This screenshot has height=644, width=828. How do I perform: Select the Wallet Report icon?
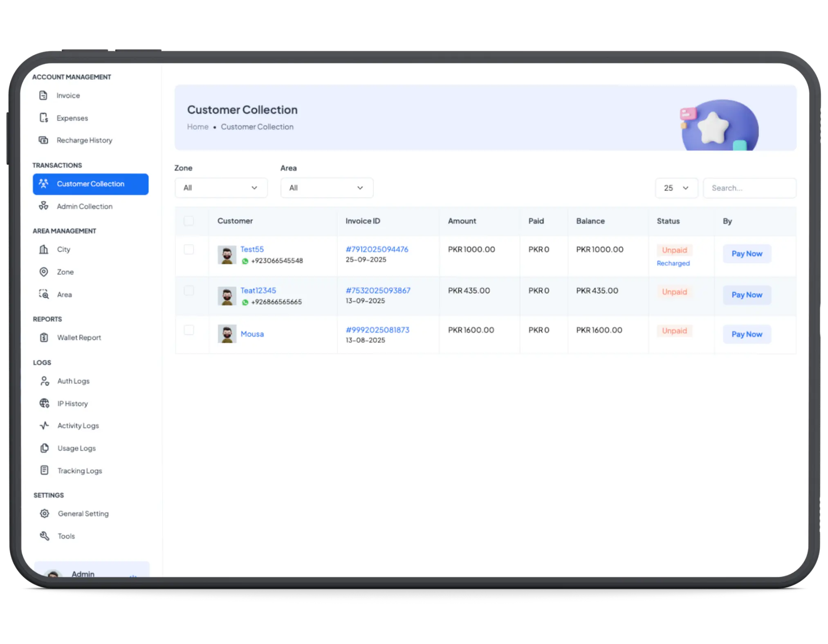tap(44, 337)
